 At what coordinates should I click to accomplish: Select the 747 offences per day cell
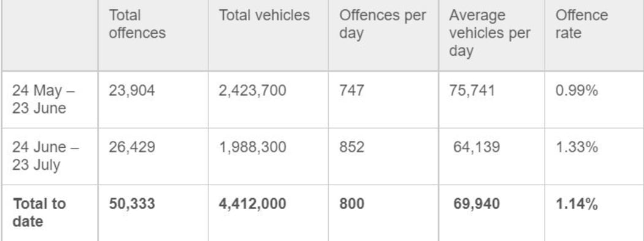tap(351, 90)
